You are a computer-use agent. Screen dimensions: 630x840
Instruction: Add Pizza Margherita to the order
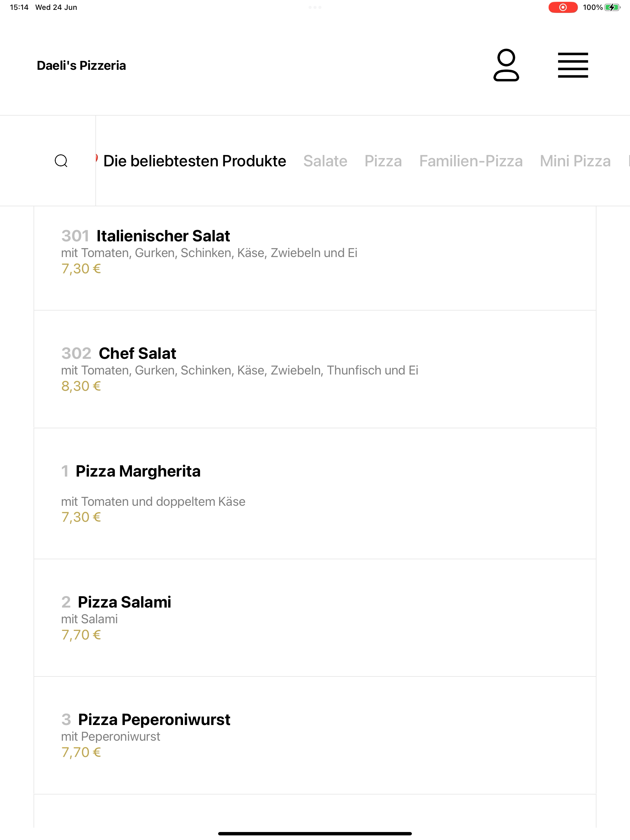point(315,493)
